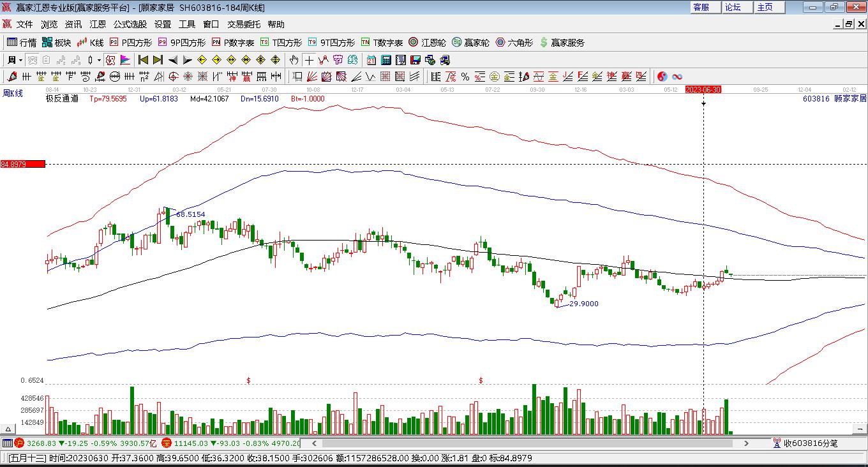Click the horizontal scrollbar right arrow
This screenshot has width=868, height=467.
(x=747, y=443)
